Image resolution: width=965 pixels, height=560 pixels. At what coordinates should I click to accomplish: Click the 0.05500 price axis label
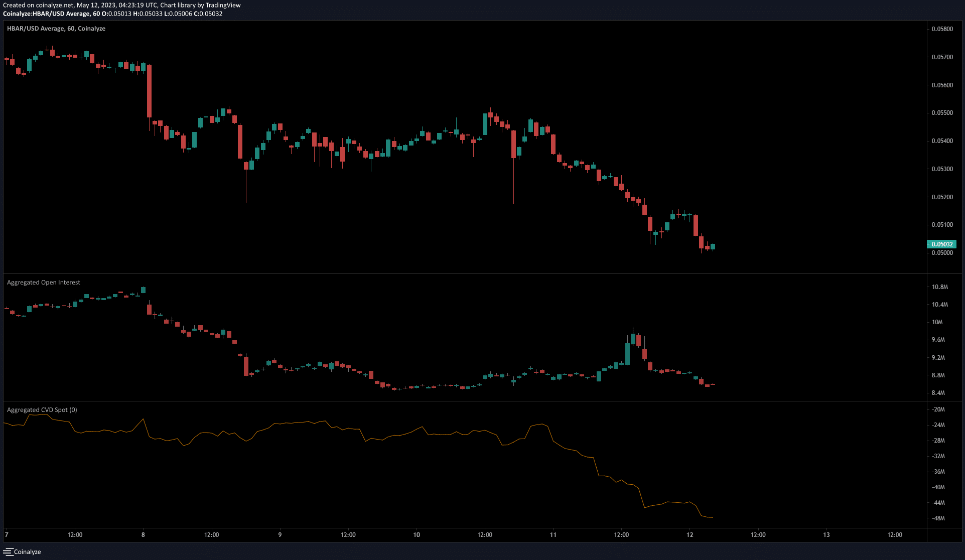(942, 113)
